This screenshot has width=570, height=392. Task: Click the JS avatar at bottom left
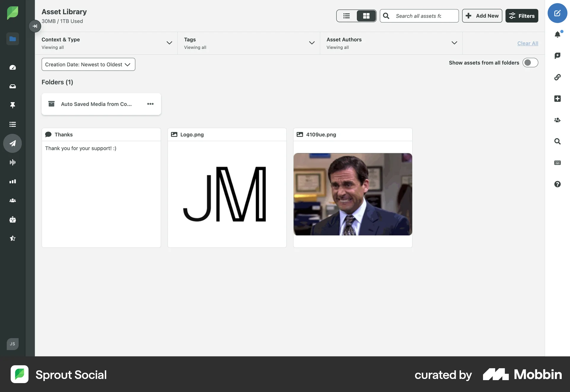click(12, 344)
